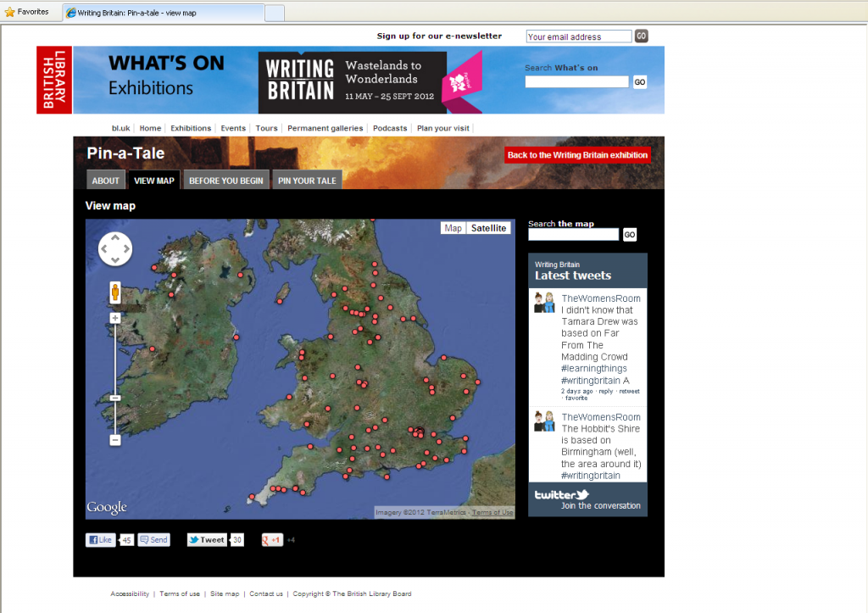Open TheWomensRoom name on Hobbit's Shire tweet
868x613 pixels.
601,417
